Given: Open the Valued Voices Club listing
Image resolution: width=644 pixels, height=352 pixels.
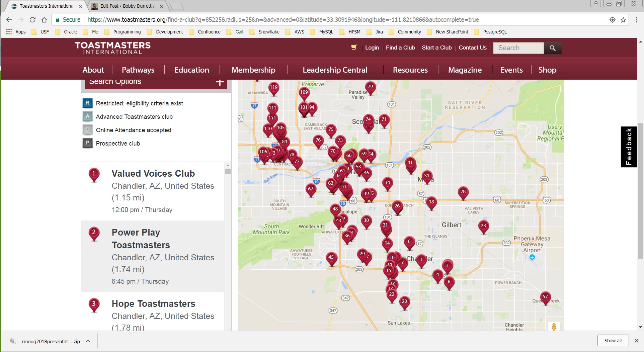Looking at the screenshot, I should coord(153,173).
